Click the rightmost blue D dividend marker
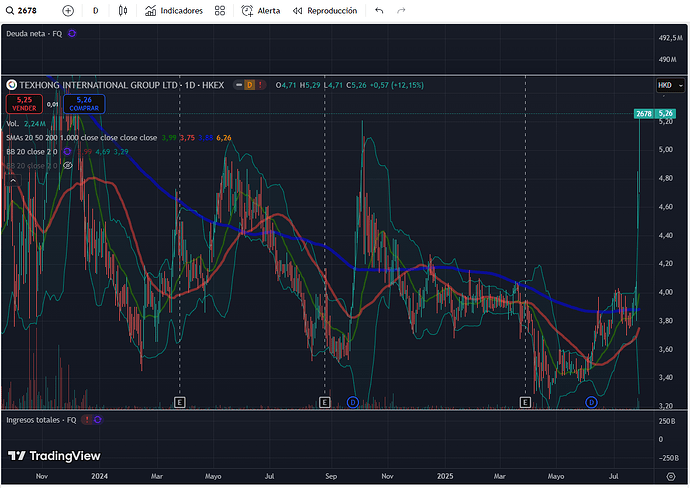 tap(591, 402)
